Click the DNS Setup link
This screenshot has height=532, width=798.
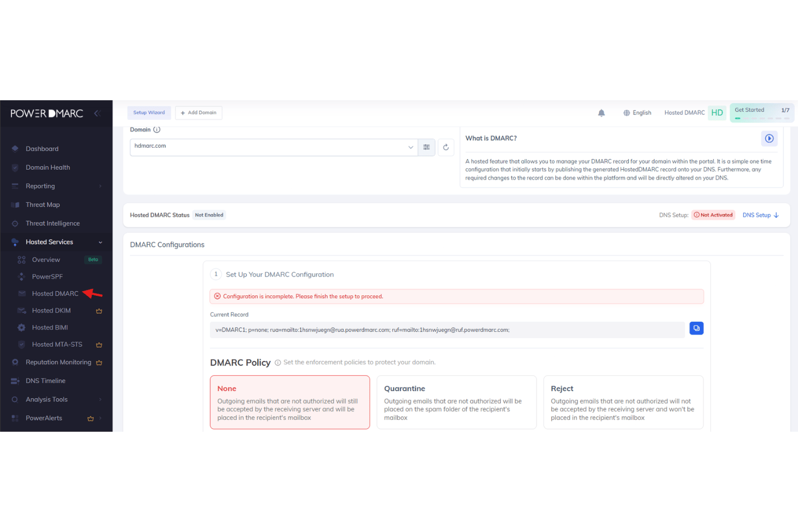tap(760, 215)
